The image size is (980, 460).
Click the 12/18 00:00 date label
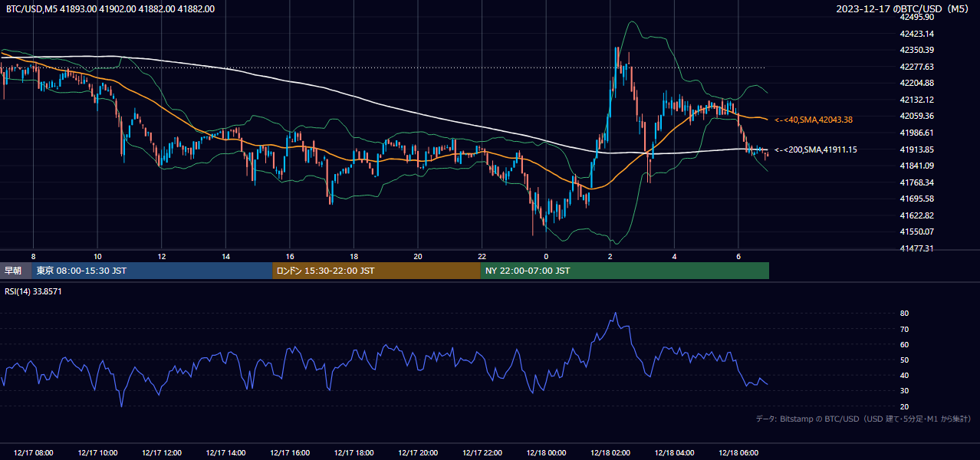(546, 453)
